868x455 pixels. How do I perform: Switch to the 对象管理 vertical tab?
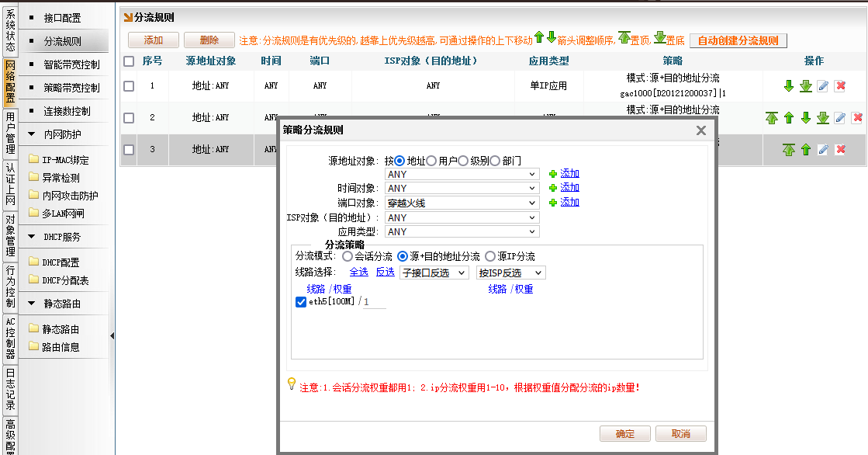(10, 236)
